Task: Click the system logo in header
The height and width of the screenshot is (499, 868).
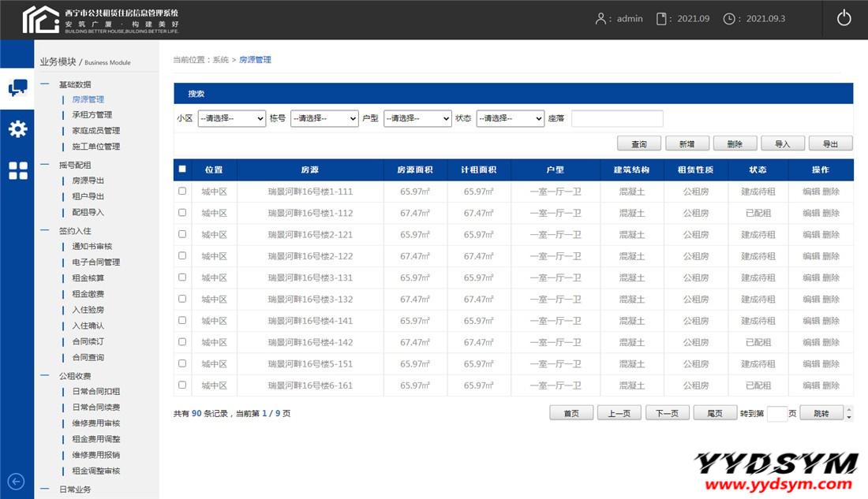Action: pos(41,19)
